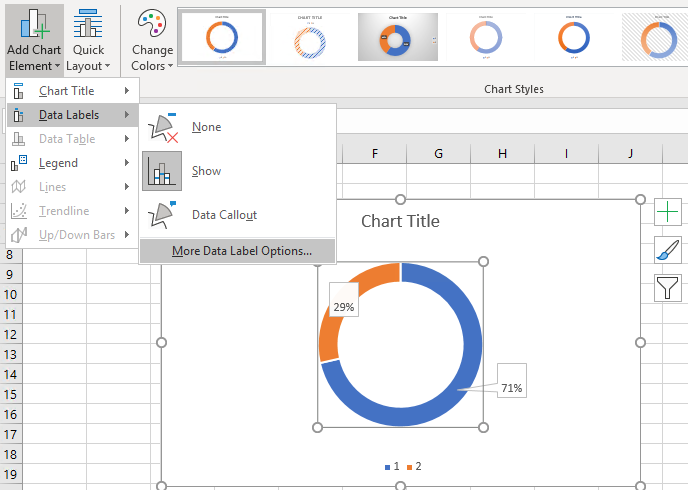Click the Chart Title menu icon
Screen dimensions: 688x490
(18, 91)
